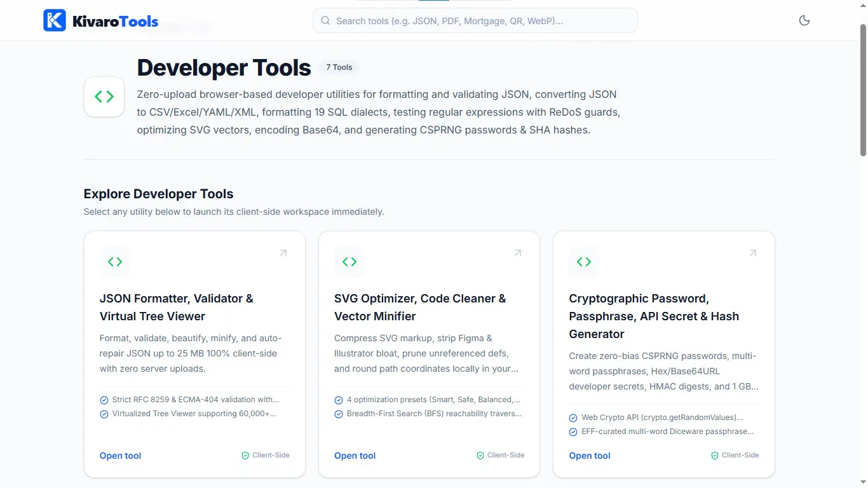Click the KivaroTools logo icon
The height and width of the screenshot is (488, 868).
point(55,20)
